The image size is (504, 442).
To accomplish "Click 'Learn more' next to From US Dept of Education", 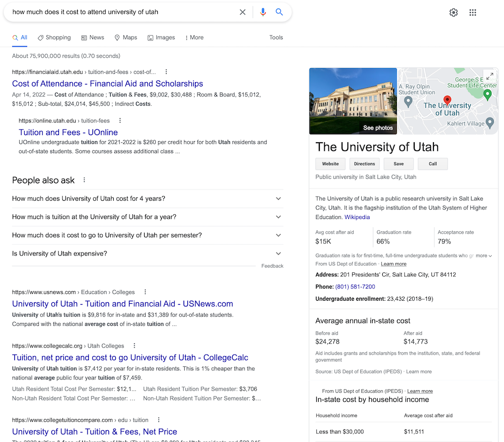I will pos(393,264).
